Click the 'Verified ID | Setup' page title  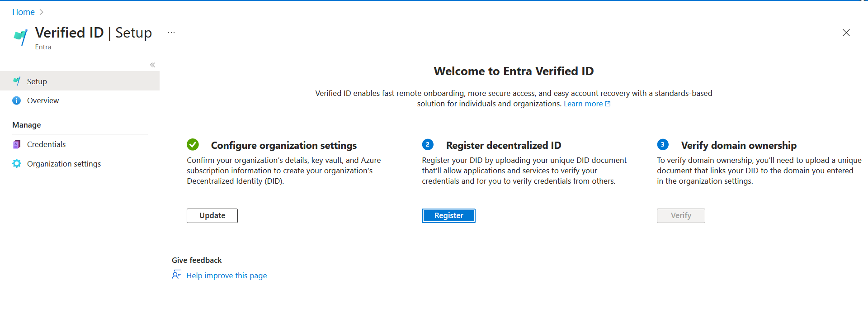pyautogui.click(x=94, y=33)
